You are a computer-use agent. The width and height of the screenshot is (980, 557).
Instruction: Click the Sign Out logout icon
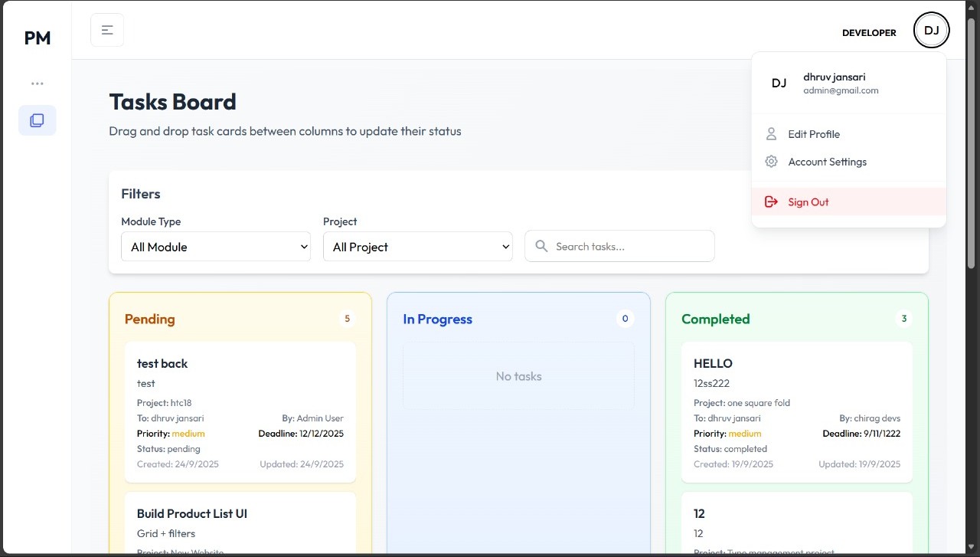pos(771,202)
